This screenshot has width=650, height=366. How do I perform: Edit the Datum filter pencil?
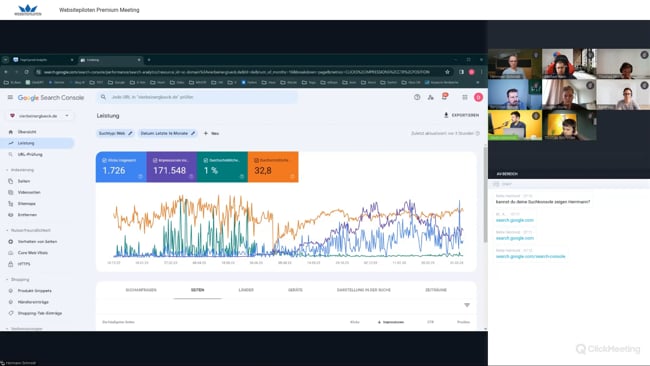[193, 133]
